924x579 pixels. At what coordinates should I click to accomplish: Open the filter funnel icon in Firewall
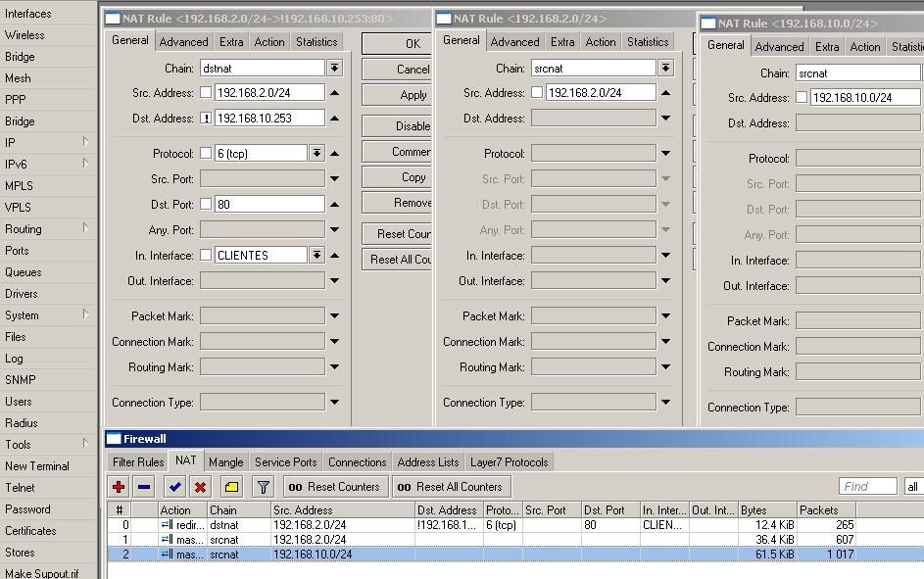click(x=263, y=487)
